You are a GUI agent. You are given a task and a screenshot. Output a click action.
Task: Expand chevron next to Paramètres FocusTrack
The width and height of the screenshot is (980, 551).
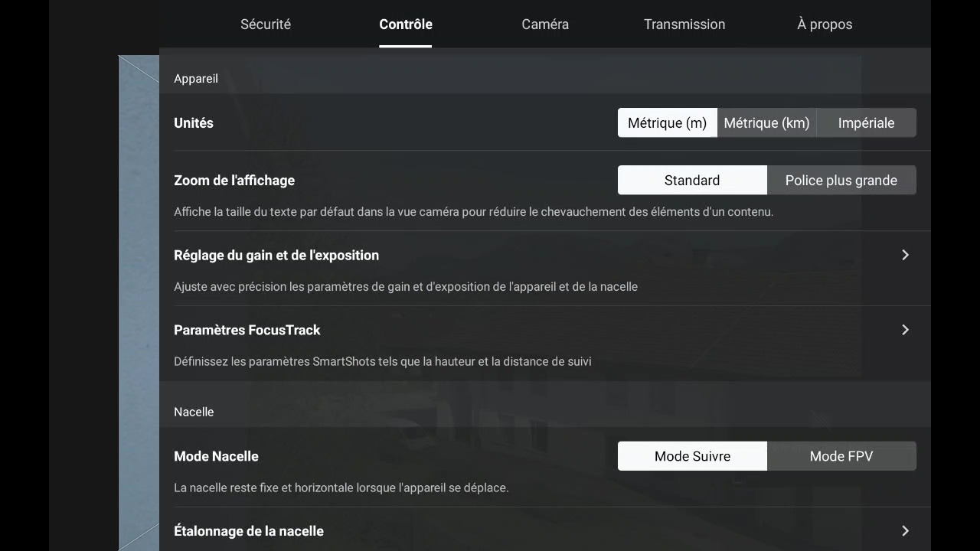point(905,330)
